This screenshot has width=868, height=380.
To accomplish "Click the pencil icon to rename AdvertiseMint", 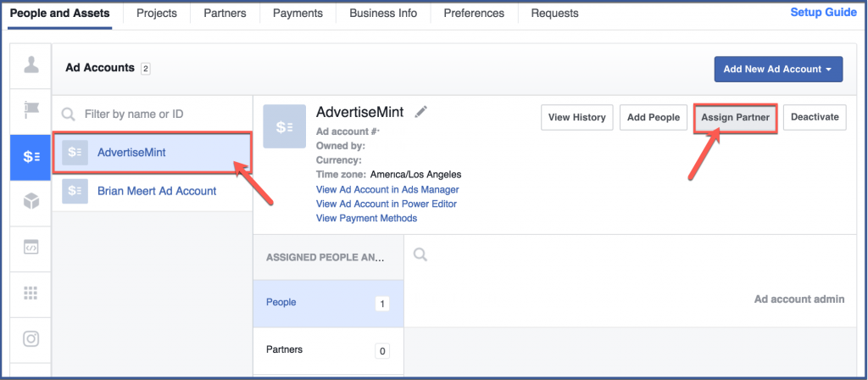I will [421, 113].
